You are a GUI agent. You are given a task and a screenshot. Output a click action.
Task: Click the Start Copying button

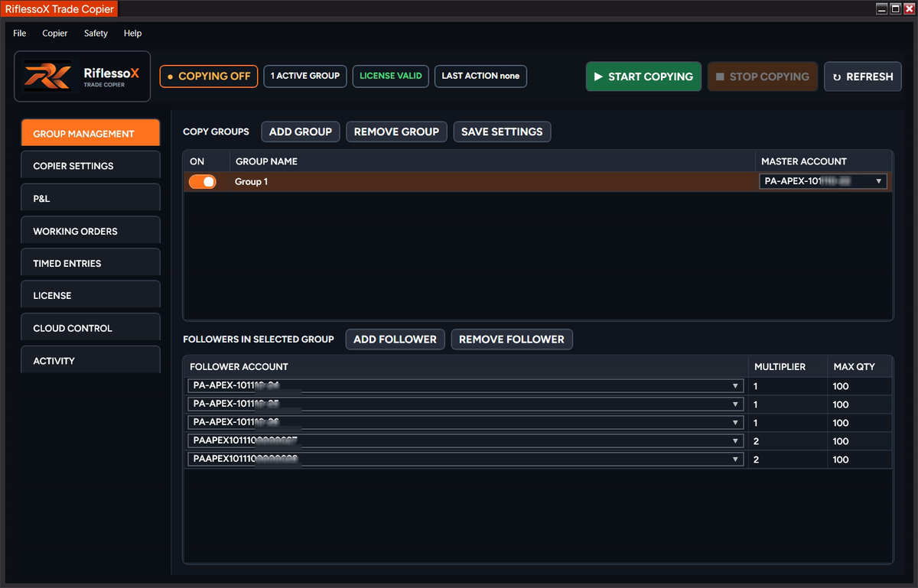[643, 76]
